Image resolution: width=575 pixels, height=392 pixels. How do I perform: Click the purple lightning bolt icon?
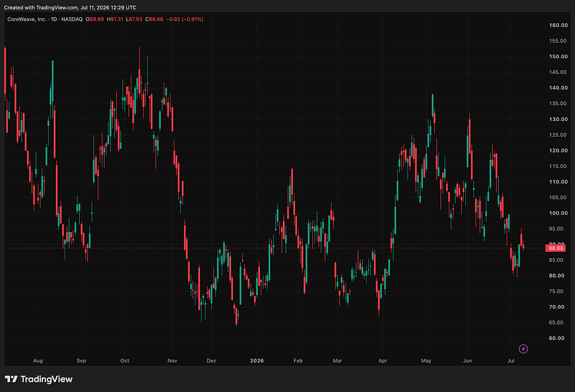point(523,349)
